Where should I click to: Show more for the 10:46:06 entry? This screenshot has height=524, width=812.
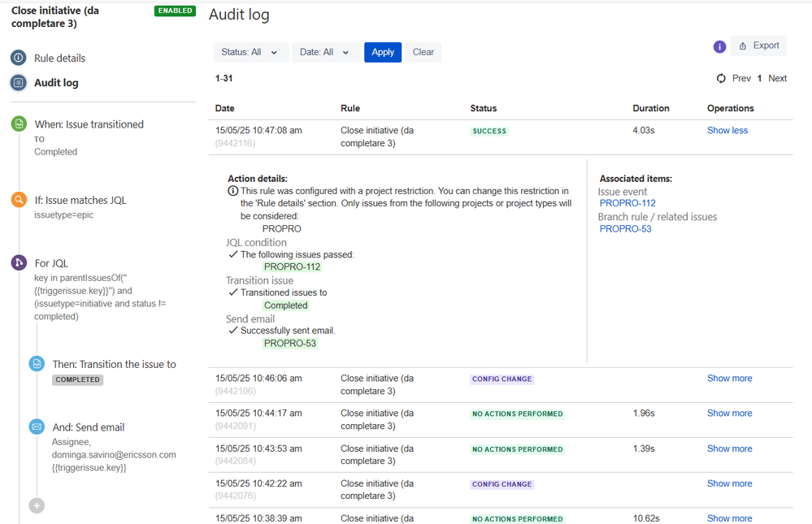pyautogui.click(x=729, y=379)
